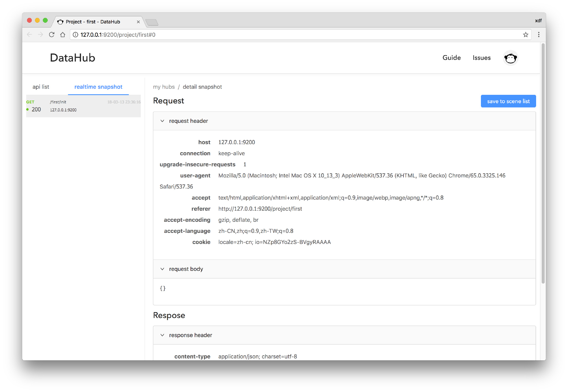Select the realtime snapshot tab
The image size is (568, 392).
pyautogui.click(x=98, y=87)
